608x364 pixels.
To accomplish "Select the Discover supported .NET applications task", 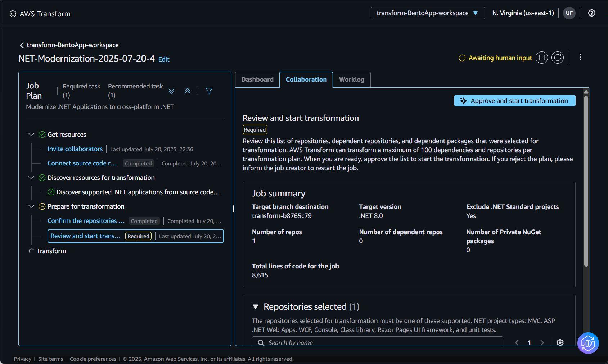I will click(138, 192).
